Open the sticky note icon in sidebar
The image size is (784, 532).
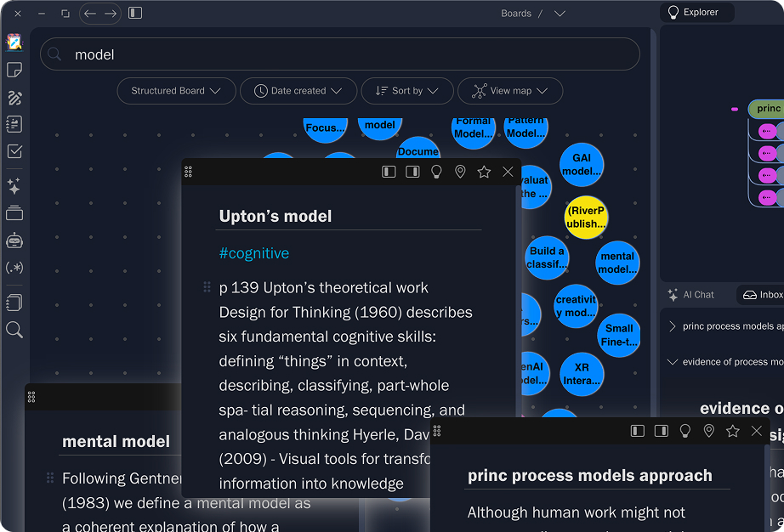14,70
